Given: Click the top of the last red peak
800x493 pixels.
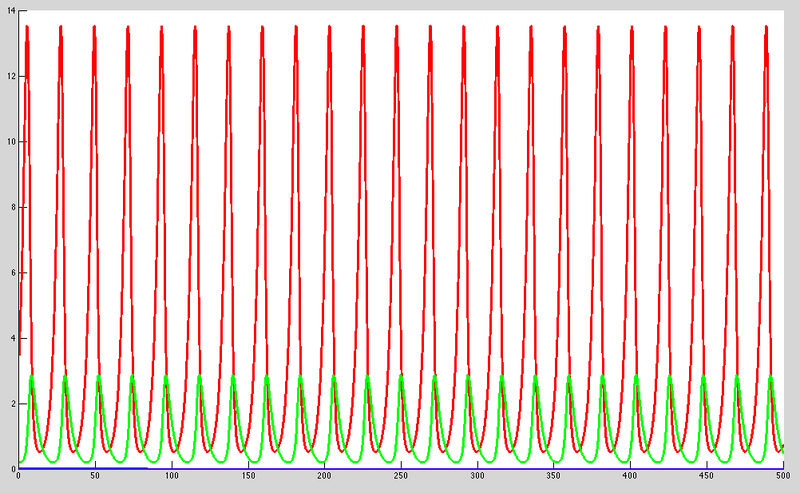Looking at the screenshot, I should pos(766,27).
